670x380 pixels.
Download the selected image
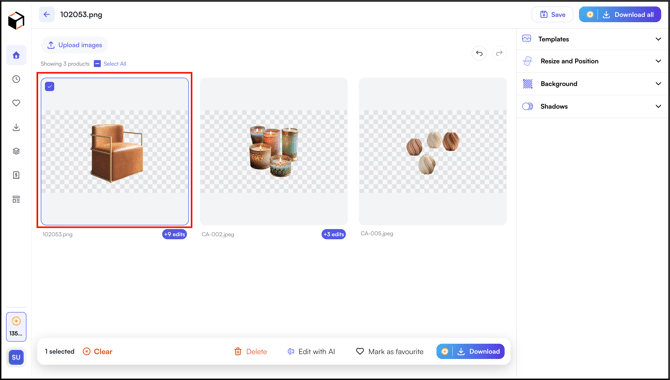point(470,351)
